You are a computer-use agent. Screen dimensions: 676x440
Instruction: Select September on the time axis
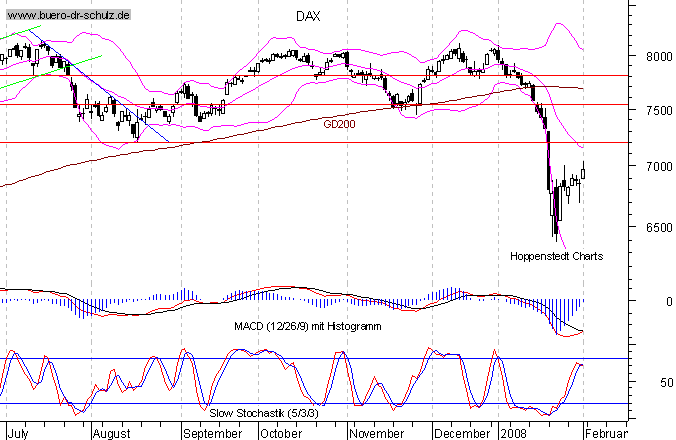click(214, 434)
